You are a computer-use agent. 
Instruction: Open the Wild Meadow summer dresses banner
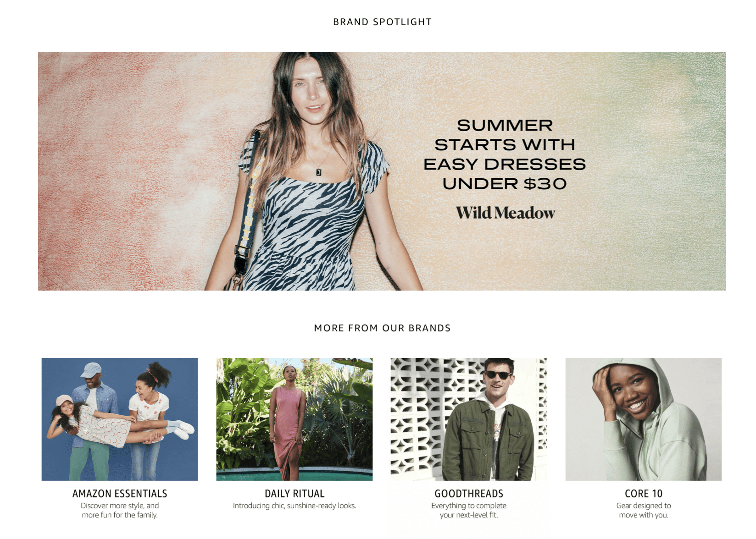pyautogui.click(x=382, y=171)
